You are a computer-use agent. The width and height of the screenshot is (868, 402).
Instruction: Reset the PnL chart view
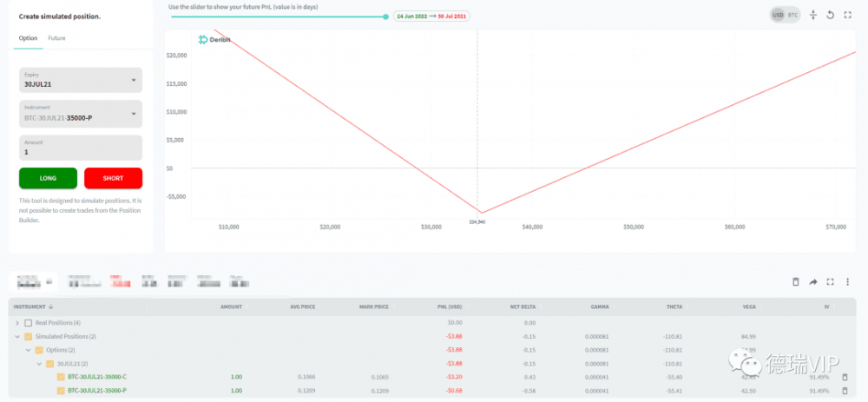point(831,15)
